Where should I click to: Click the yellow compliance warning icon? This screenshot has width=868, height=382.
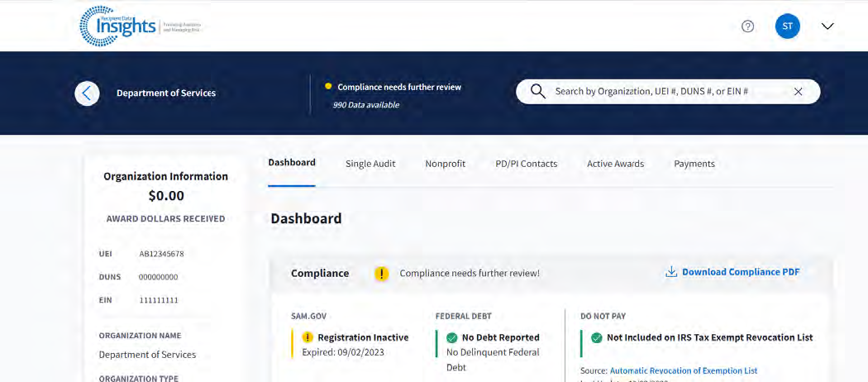click(381, 274)
